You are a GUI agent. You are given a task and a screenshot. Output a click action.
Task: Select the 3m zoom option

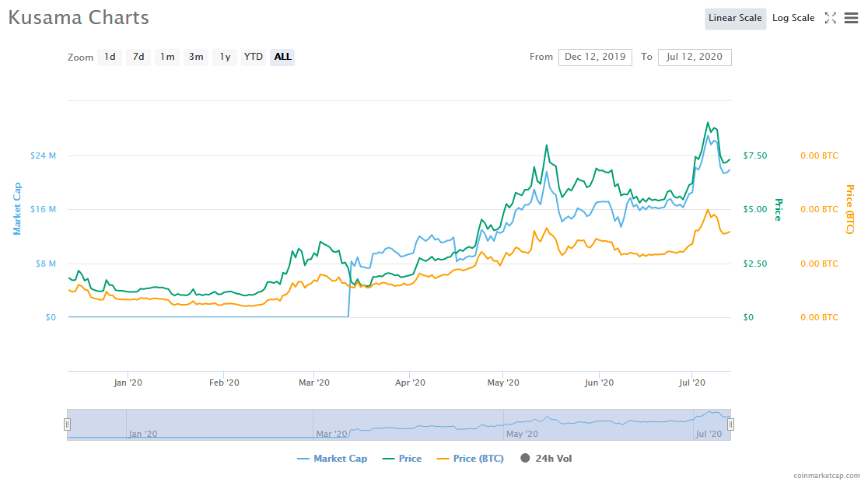[x=196, y=57]
